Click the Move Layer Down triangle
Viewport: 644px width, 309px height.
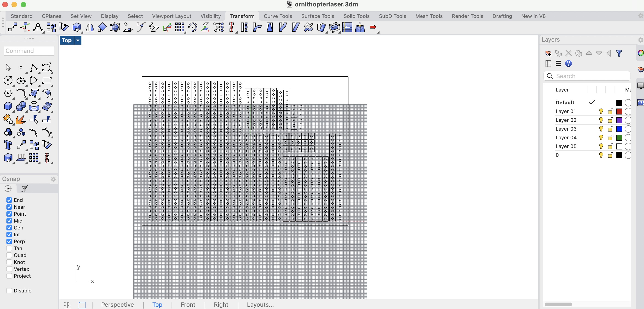pyautogui.click(x=599, y=53)
